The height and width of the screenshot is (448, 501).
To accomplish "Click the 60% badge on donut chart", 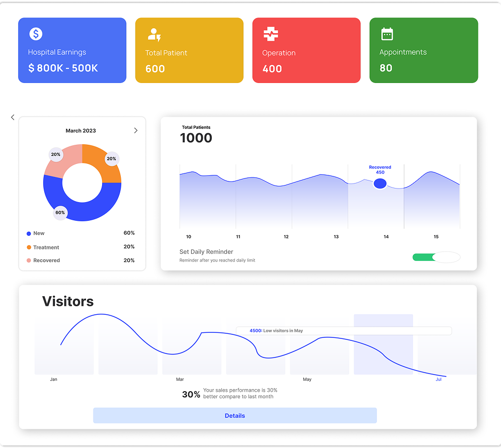I will [x=60, y=213].
